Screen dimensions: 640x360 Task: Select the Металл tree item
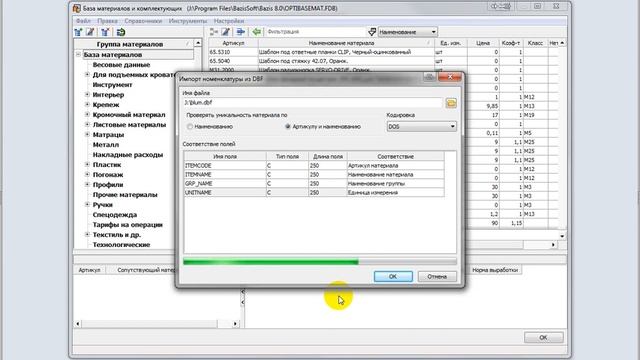point(106,144)
